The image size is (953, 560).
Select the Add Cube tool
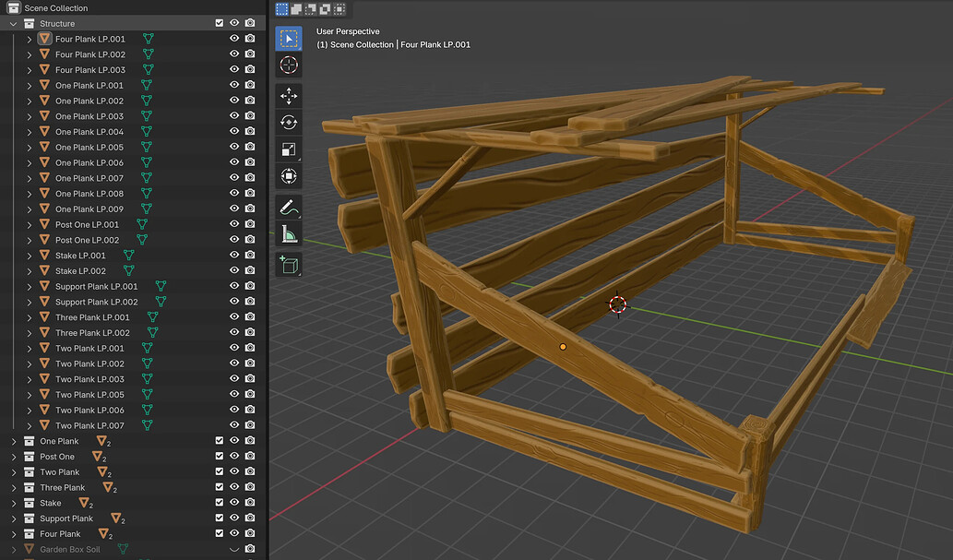[289, 265]
